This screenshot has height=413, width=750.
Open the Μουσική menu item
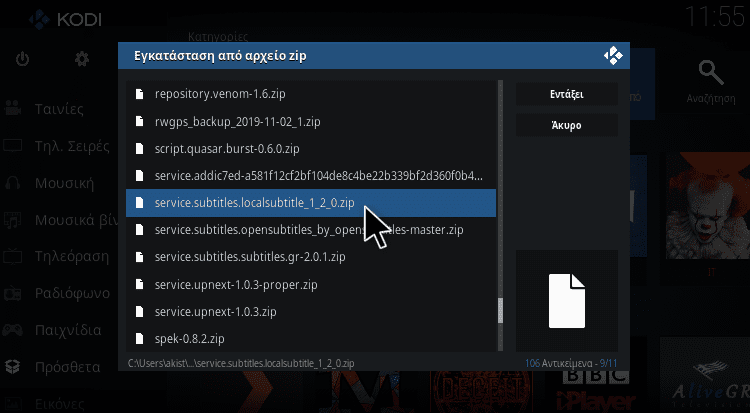(x=64, y=183)
